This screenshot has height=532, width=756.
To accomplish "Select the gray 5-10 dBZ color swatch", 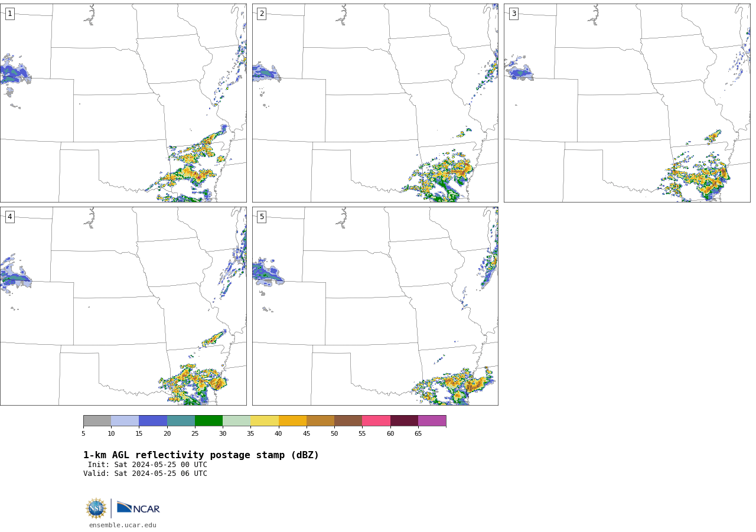I will tap(97, 420).
